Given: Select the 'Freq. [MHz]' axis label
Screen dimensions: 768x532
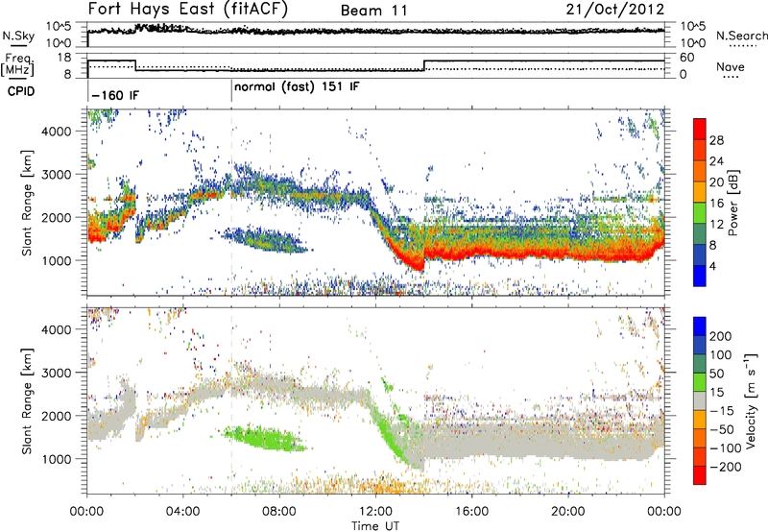Looking at the screenshot, I should (x=18, y=64).
